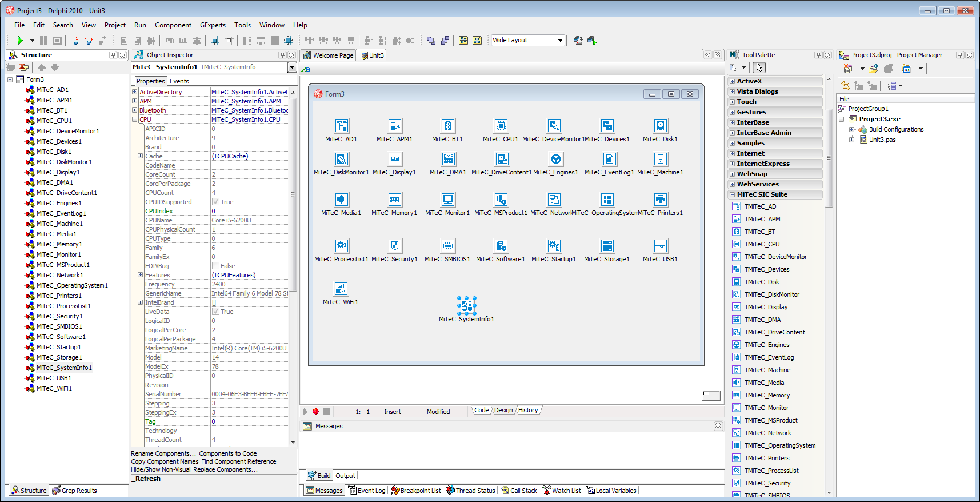
Task: Switch to the Grep Results tab
Action: (x=74, y=491)
